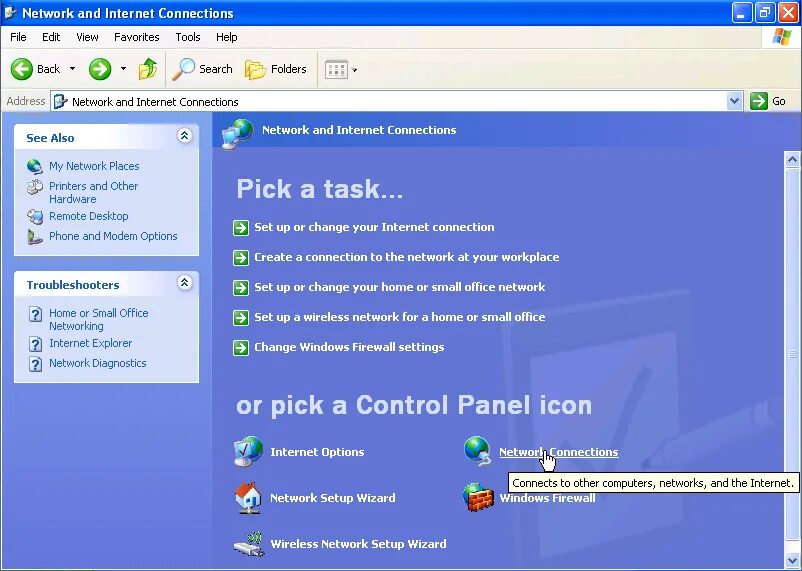
Task: Click Set up or change your Internet connection
Action: [374, 227]
